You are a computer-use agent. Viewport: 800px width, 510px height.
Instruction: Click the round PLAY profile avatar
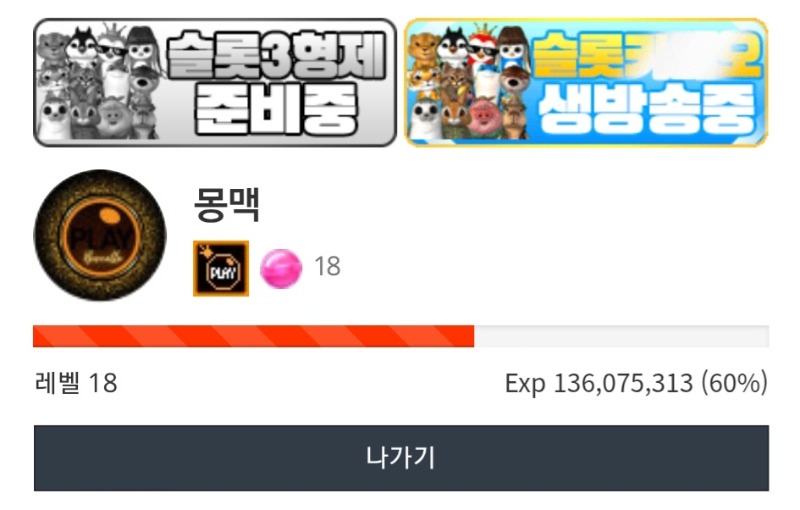[x=100, y=235]
